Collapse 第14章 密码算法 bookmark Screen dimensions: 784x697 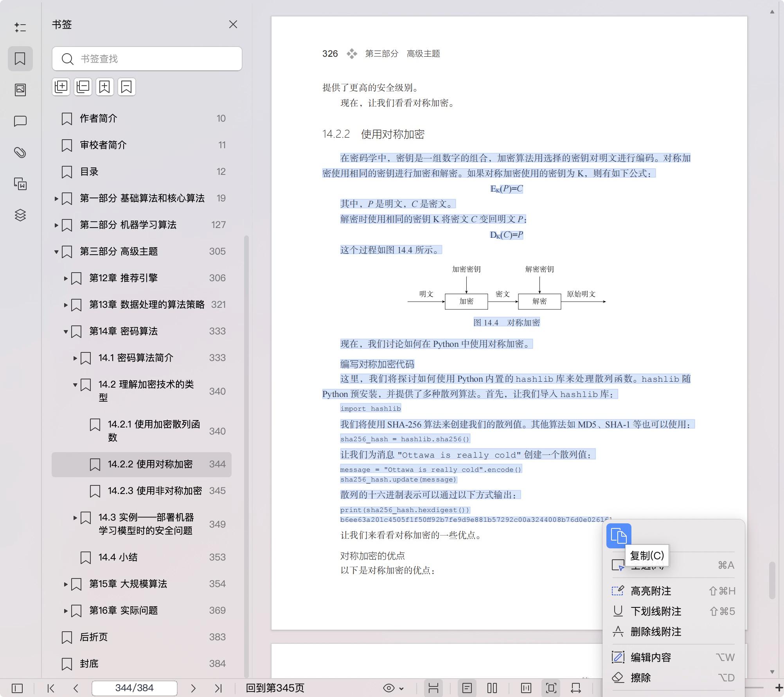tap(66, 332)
